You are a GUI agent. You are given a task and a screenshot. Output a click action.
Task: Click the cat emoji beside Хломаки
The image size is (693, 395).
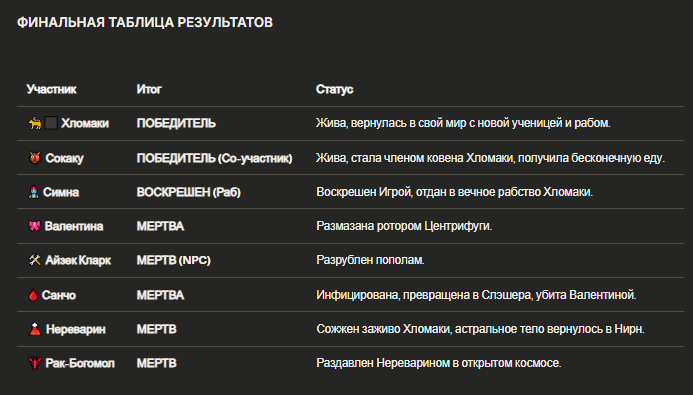click(35, 123)
